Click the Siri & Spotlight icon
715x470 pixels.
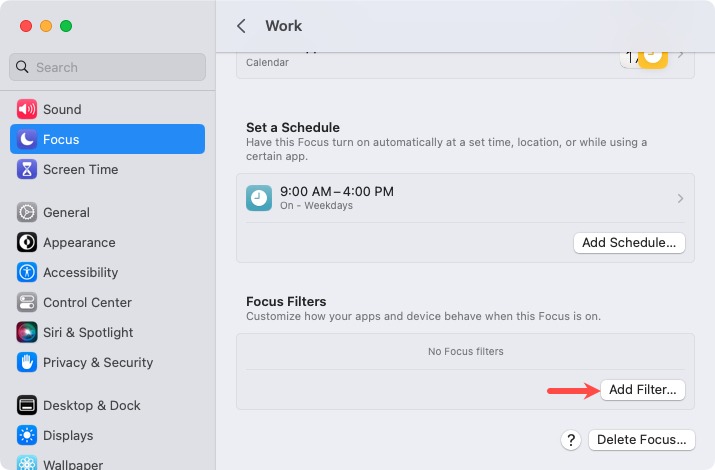(x=27, y=332)
